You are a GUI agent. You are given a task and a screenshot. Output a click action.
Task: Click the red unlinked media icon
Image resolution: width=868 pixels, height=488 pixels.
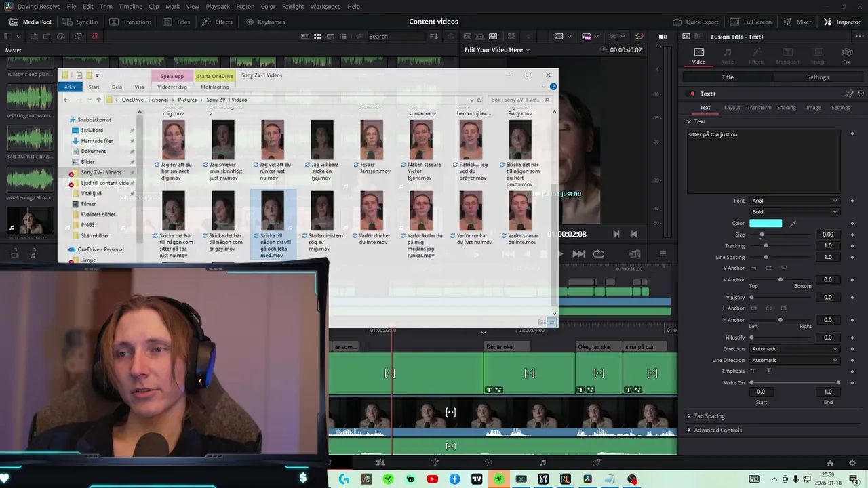pyautogui.click(x=94, y=36)
